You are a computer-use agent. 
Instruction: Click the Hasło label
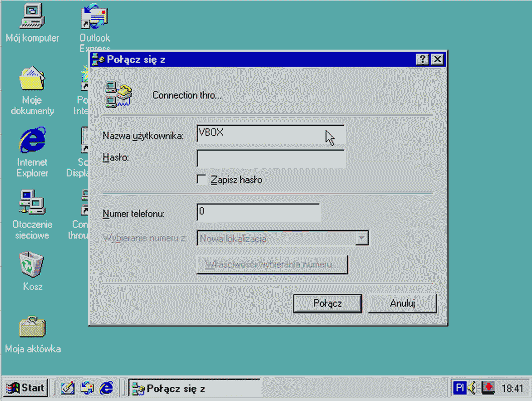116,157
